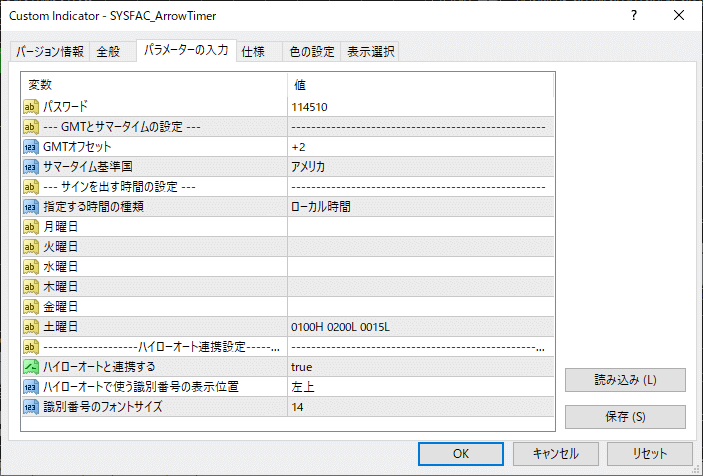703x476 pixels.
Task: Click the string icon for 金曜日
Action: pyautogui.click(x=30, y=307)
